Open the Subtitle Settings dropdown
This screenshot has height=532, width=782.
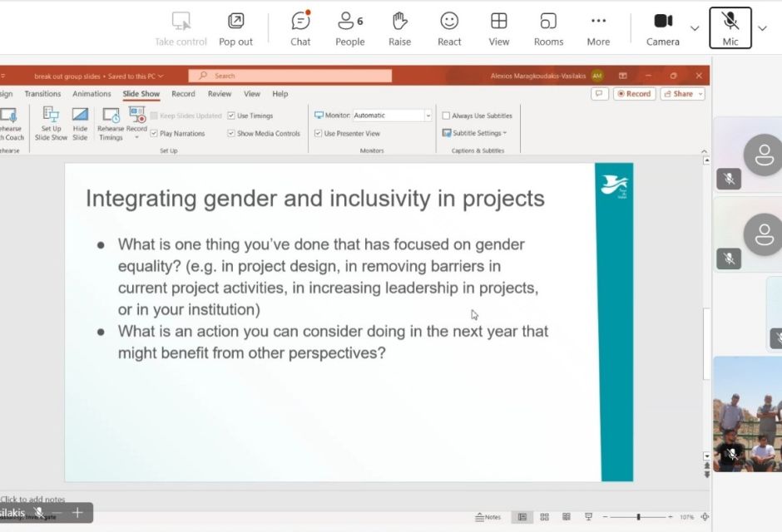tap(474, 133)
